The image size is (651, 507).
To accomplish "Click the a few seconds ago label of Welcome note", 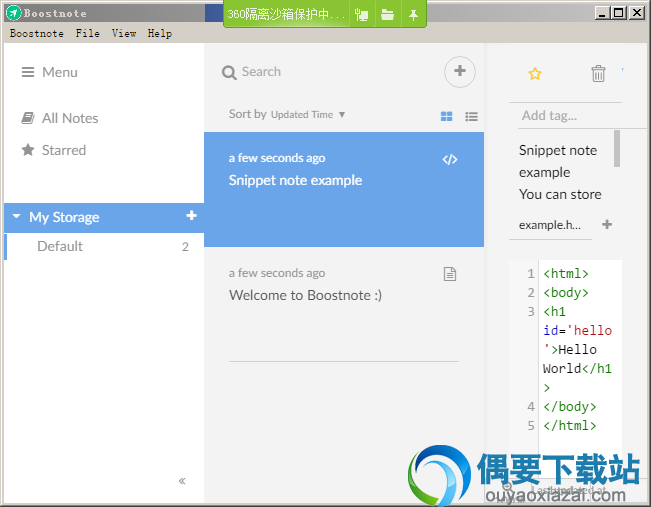I will coord(277,273).
